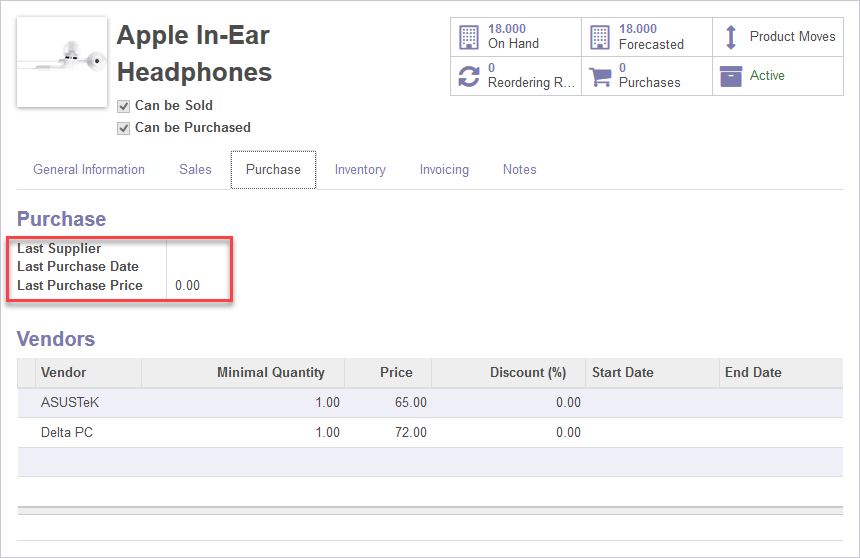This screenshot has height=558, width=860.
Task: Click the Purchases shopping cart icon
Action: [x=600, y=77]
